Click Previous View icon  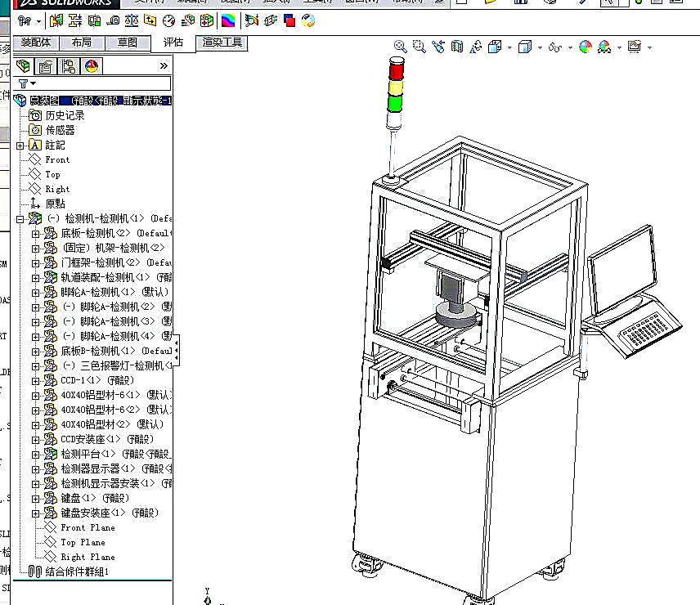coord(438,47)
